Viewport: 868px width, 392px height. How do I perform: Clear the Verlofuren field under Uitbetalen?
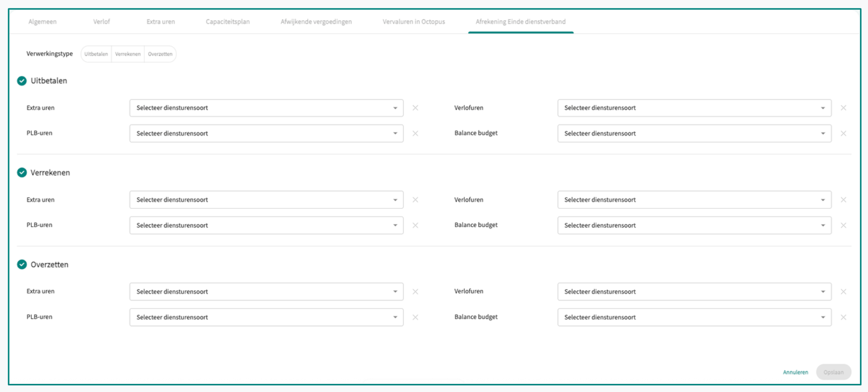point(843,108)
